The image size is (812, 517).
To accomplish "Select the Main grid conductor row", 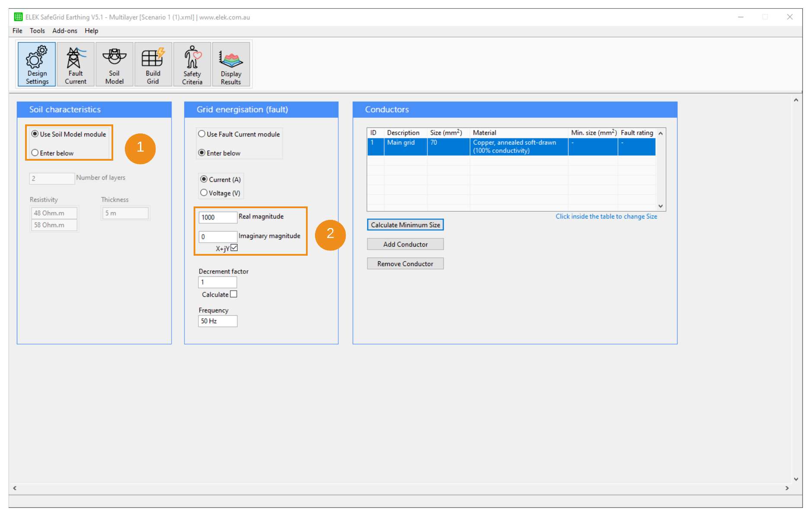I will point(475,147).
